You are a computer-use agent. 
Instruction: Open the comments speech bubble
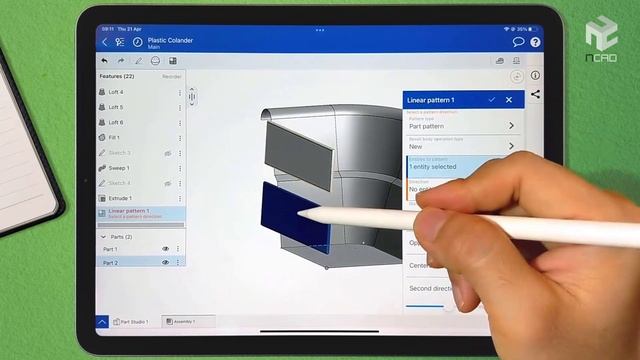pos(518,42)
